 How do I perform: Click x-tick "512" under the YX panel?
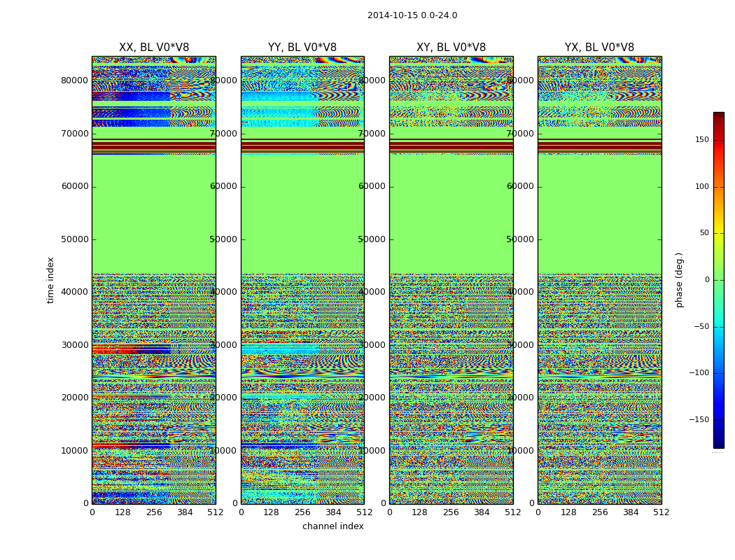pos(661,512)
